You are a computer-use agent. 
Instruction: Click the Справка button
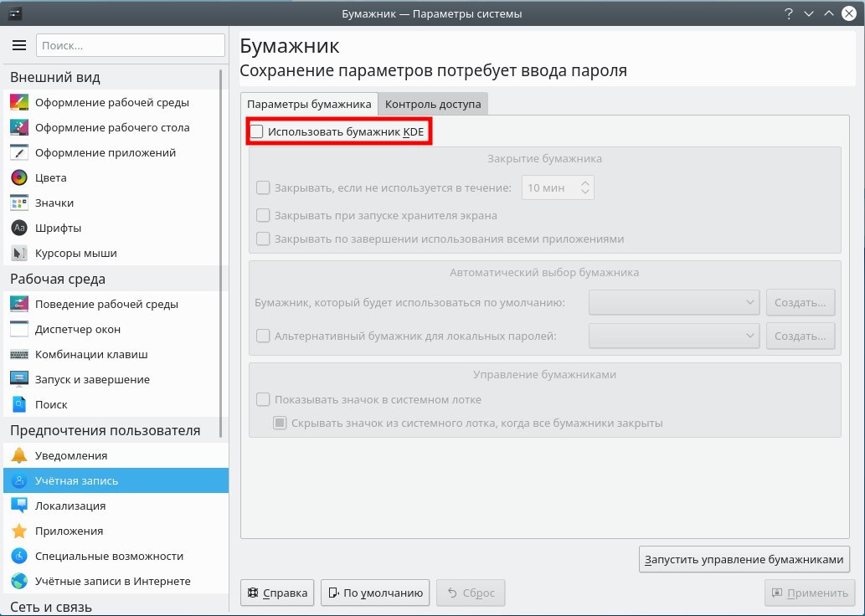(277, 593)
